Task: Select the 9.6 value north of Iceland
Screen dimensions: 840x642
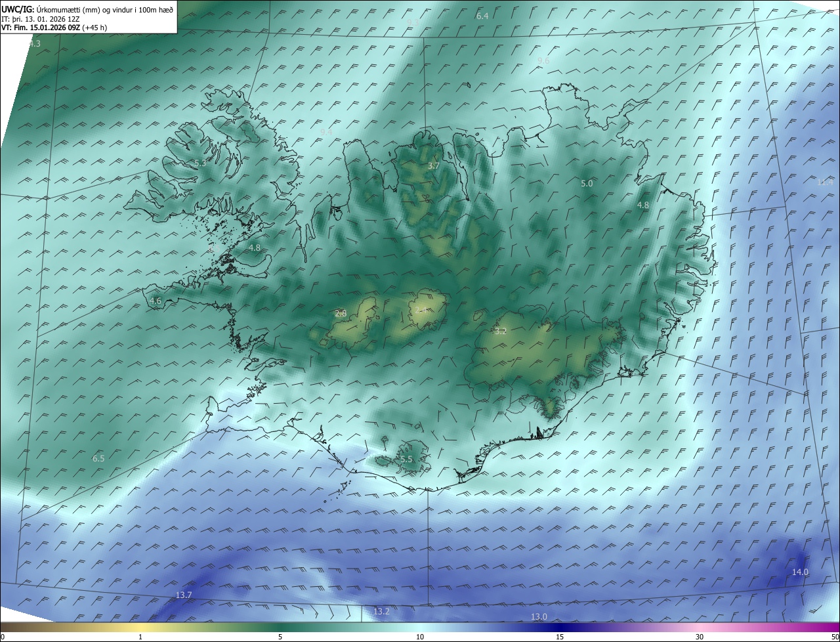Action: (543, 60)
